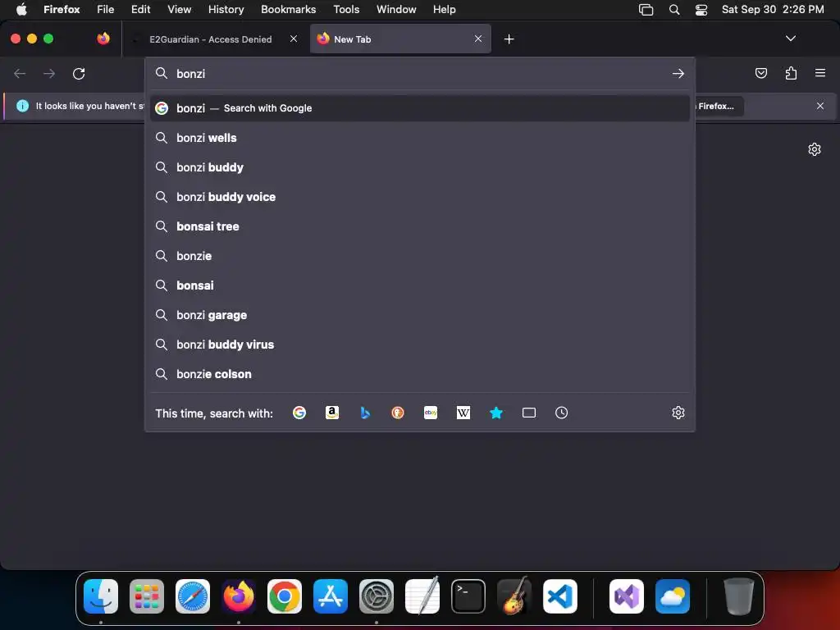Open the App Store from the Dock
This screenshot has height=630, width=840.
(331, 596)
